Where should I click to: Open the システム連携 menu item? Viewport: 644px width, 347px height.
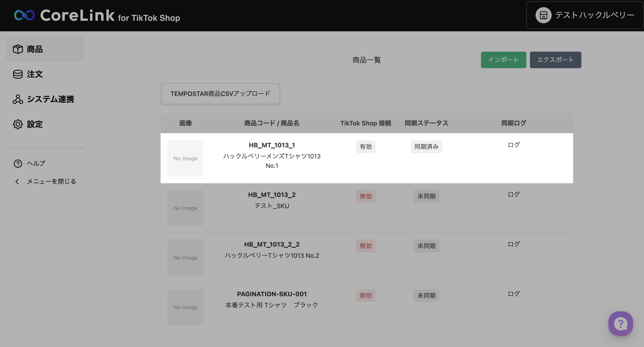pos(50,99)
